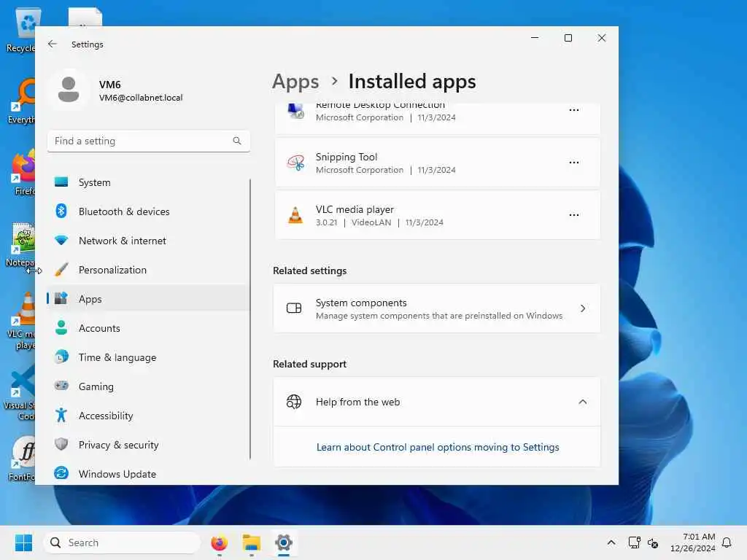Click the Snipping Tool app name
Viewport: 747px width, 560px height.
coord(347,157)
